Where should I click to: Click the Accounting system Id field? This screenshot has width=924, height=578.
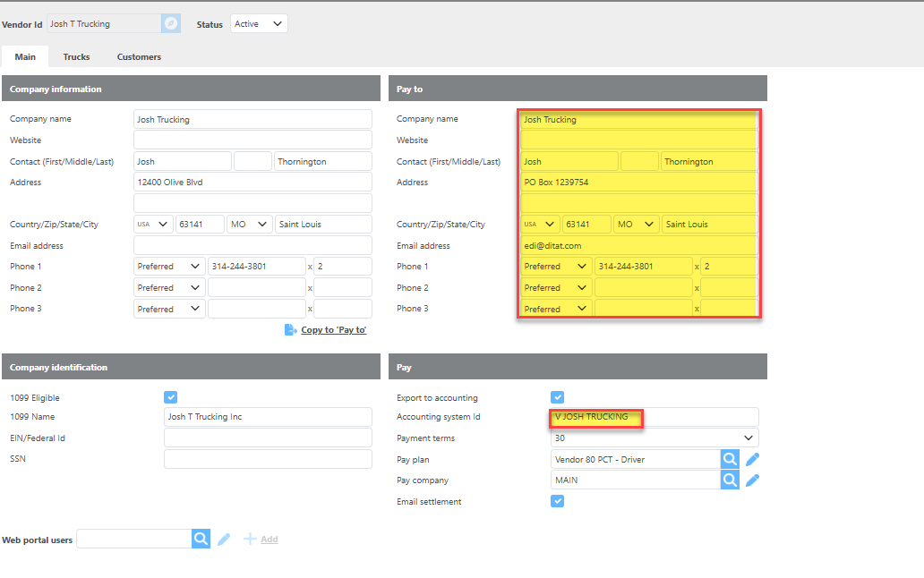(x=654, y=417)
